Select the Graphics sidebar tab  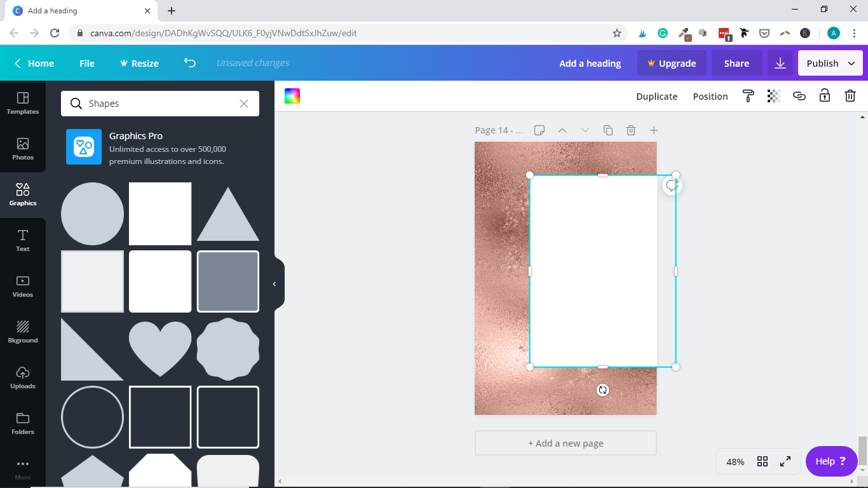23,195
